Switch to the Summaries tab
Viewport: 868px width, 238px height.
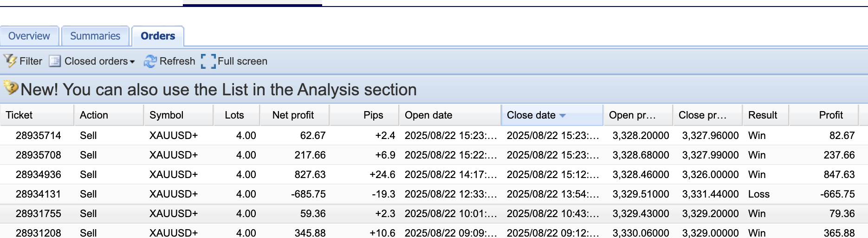(x=95, y=36)
